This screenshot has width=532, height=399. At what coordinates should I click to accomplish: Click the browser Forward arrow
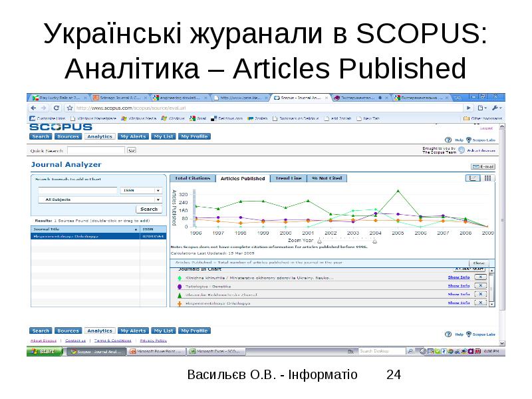click(44, 108)
